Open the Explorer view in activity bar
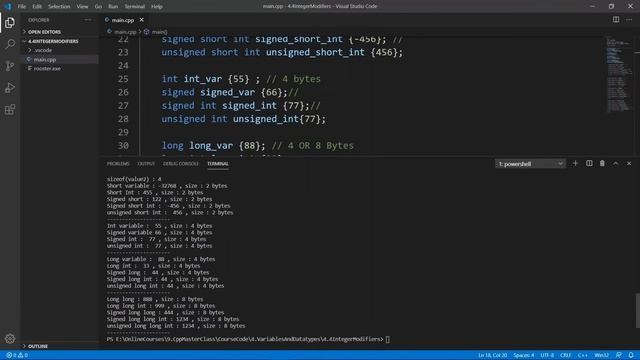This screenshot has width=640, height=360. tap(10, 22)
